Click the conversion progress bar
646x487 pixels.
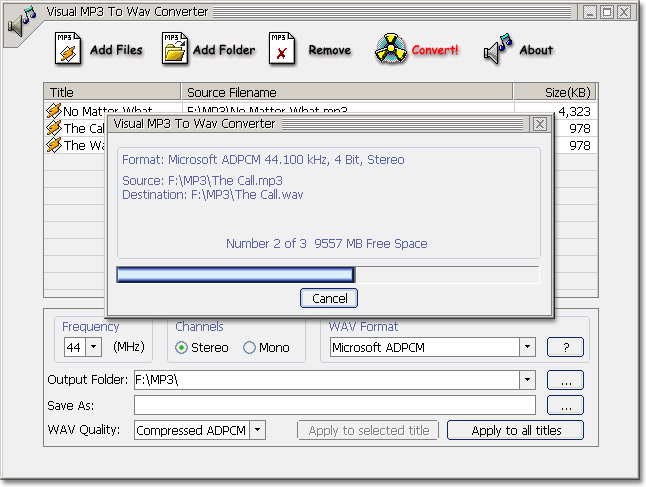328,274
